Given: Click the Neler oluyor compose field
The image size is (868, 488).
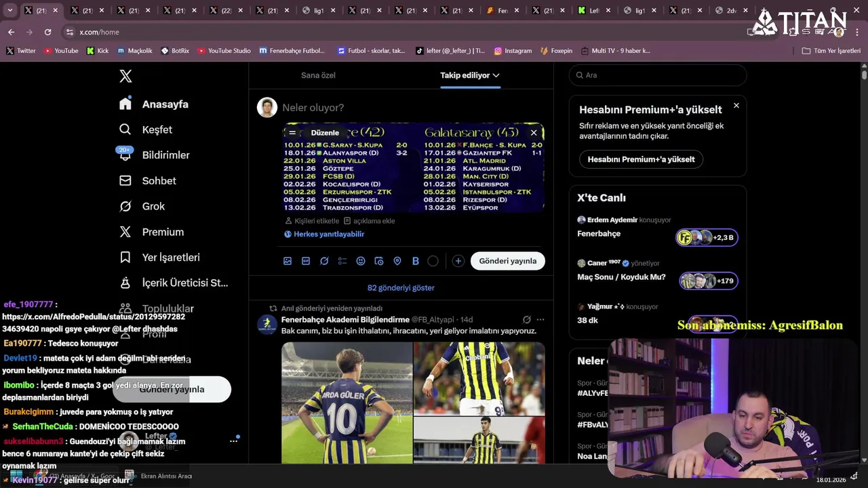Looking at the screenshot, I should [411, 108].
